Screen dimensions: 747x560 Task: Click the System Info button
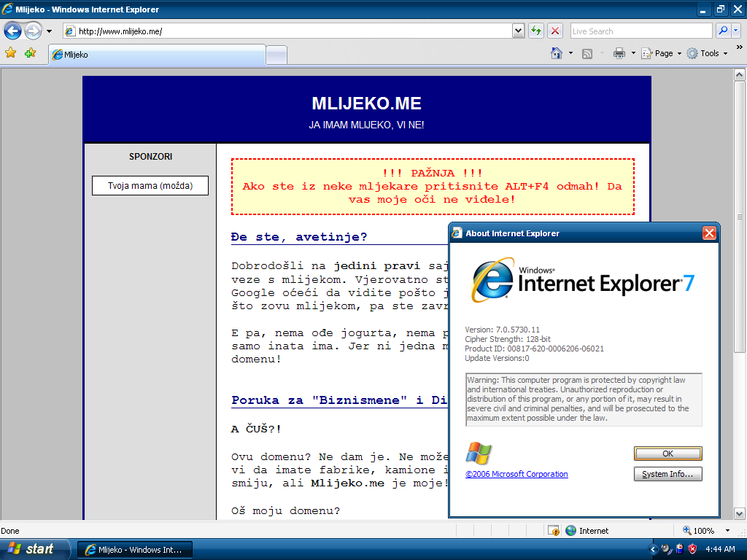click(667, 475)
